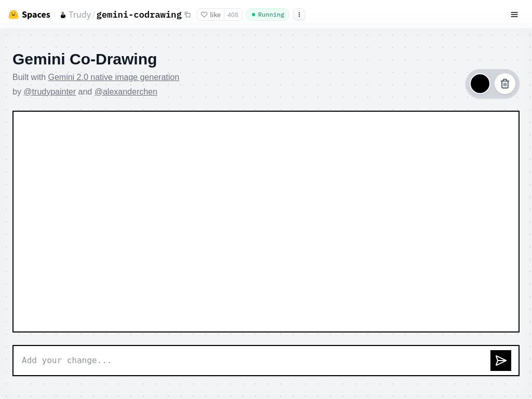Image resolution: width=532 pixels, height=399 pixels.
Task: Click inside the blank drawing canvas
Action: coord(266,221)
